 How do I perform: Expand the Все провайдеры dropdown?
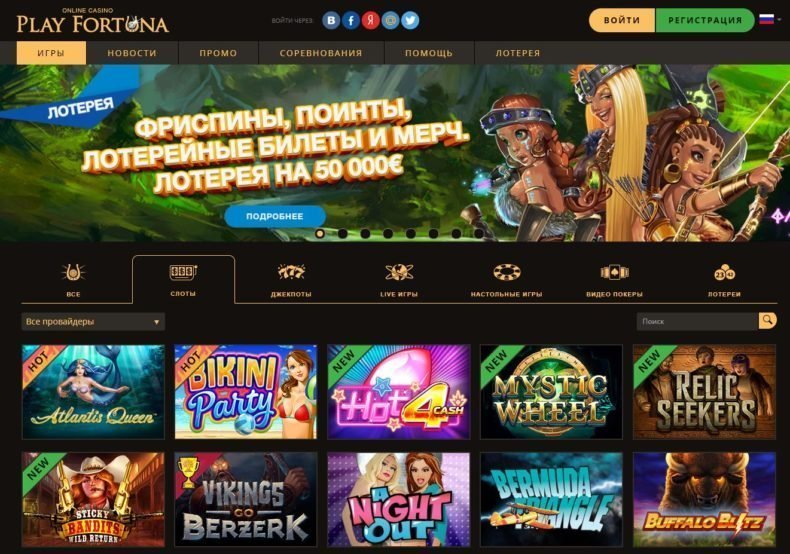(93, 321)
